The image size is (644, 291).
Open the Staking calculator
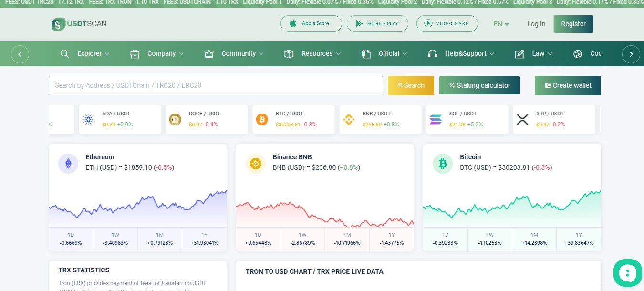coord(479,85)
